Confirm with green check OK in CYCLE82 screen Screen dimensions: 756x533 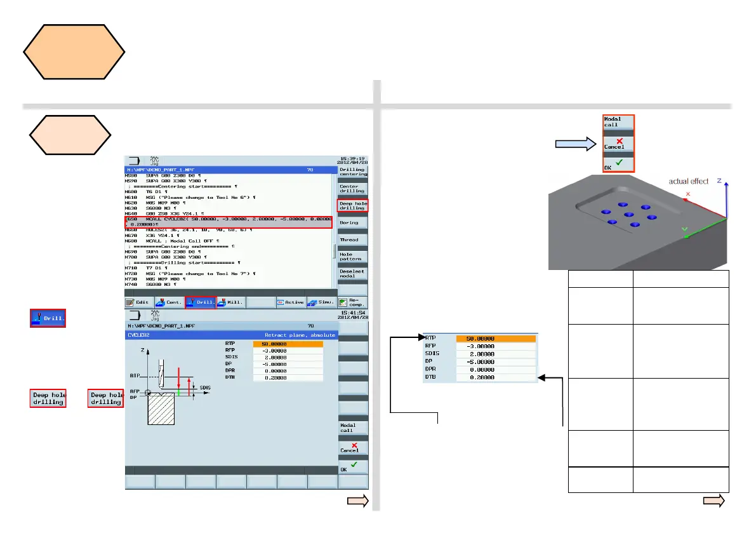(x=354, y=467)
